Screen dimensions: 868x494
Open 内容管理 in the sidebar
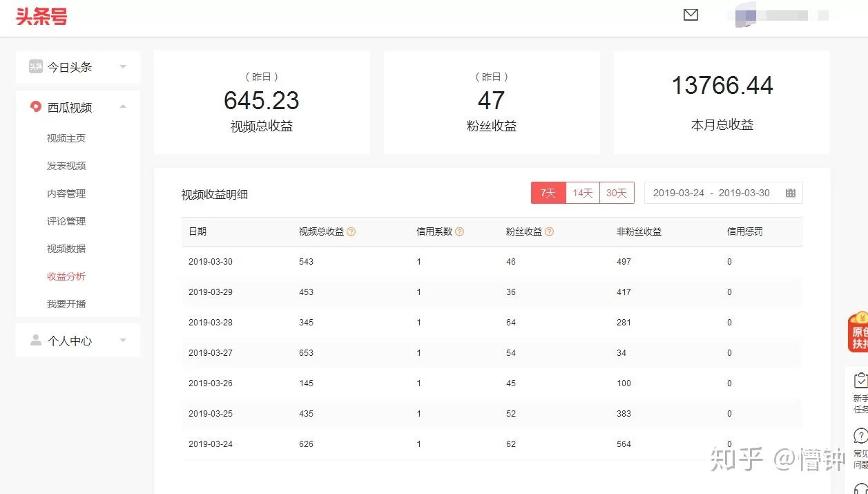click(x=66, y=193)
